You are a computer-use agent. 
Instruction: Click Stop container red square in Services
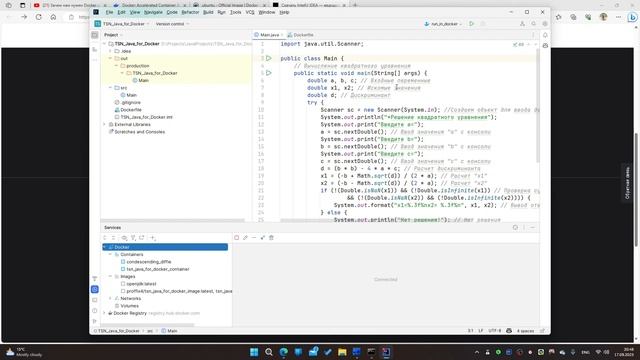[x=237, y=238]
